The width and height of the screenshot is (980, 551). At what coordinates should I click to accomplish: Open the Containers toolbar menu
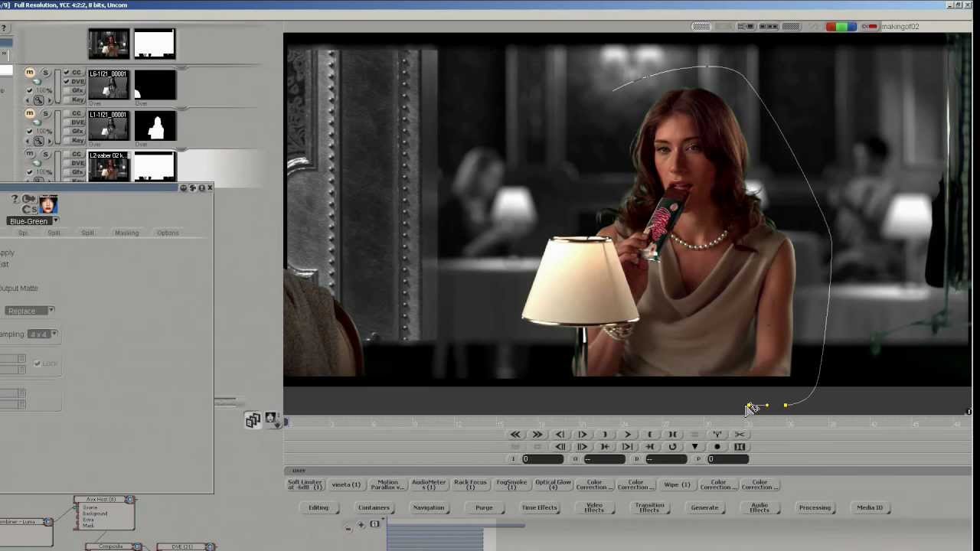[x=374, y=507]
